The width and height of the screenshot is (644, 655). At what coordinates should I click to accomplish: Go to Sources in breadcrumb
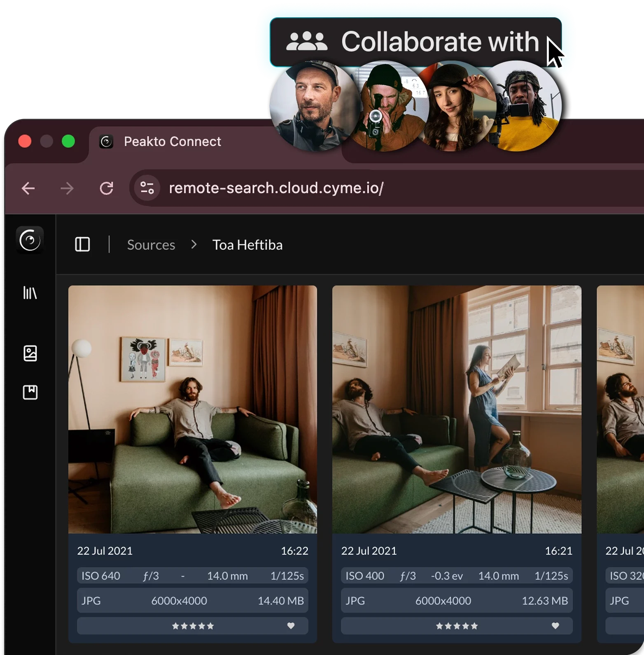pyautogui.click(x=151, y=245)
